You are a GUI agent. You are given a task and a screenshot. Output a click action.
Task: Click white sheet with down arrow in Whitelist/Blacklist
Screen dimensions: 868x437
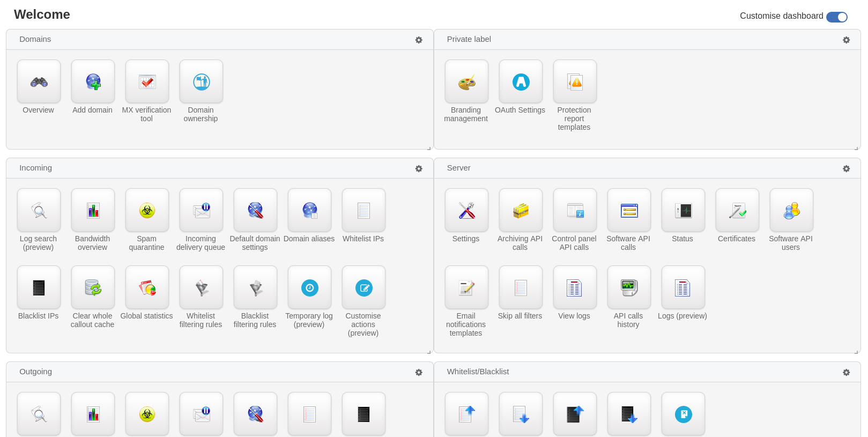tap(521, 414)
